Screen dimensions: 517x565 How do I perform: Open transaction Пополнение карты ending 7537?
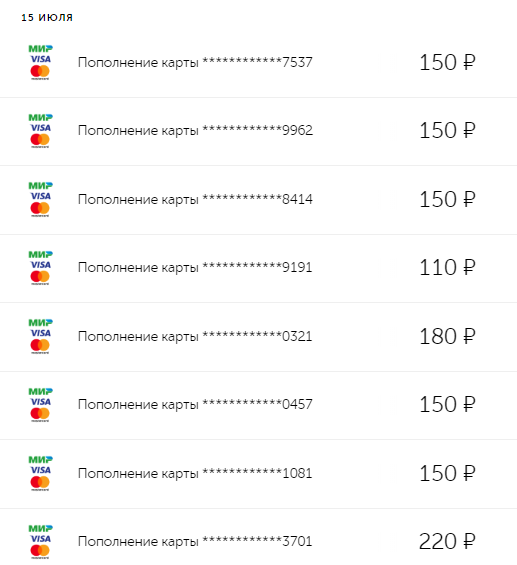(x=258, y=63)
